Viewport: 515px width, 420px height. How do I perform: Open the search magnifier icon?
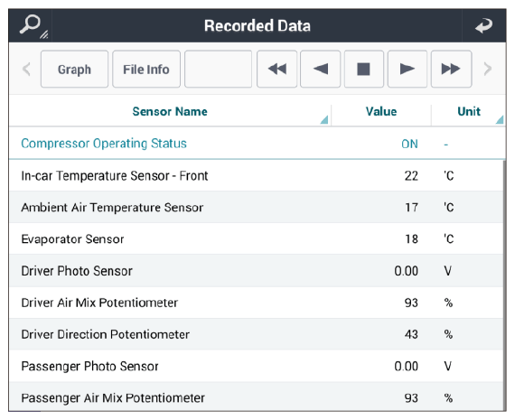(x=30, y=25)
